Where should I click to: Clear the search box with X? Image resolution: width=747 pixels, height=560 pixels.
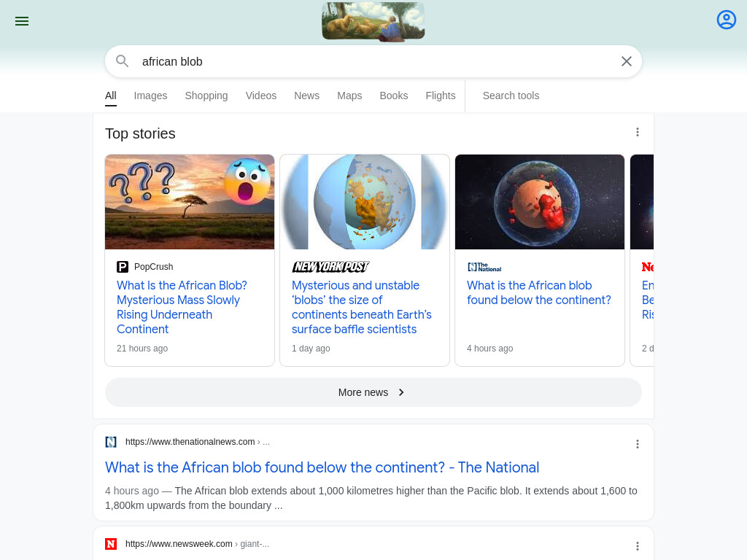627,61
